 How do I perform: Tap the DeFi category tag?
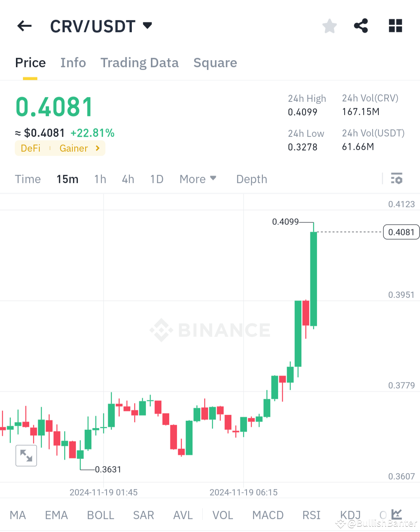30,148
